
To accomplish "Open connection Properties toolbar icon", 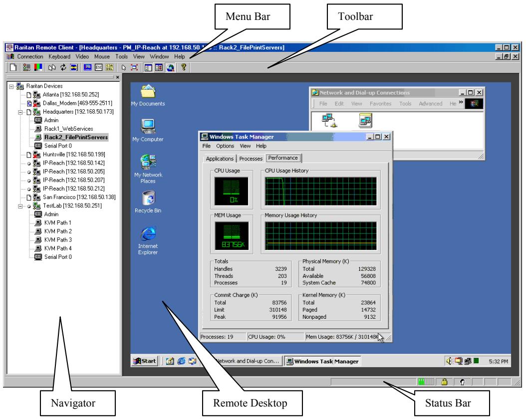I will pos(26,67).
